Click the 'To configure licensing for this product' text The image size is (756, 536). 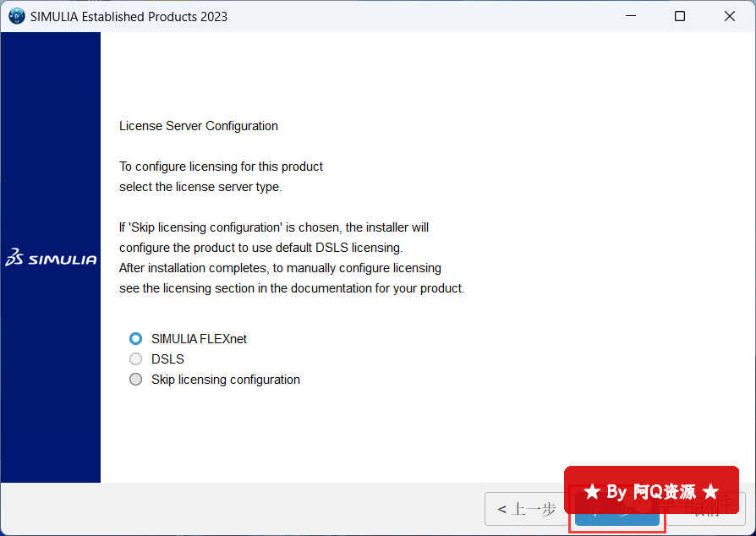tap(221, 167)
